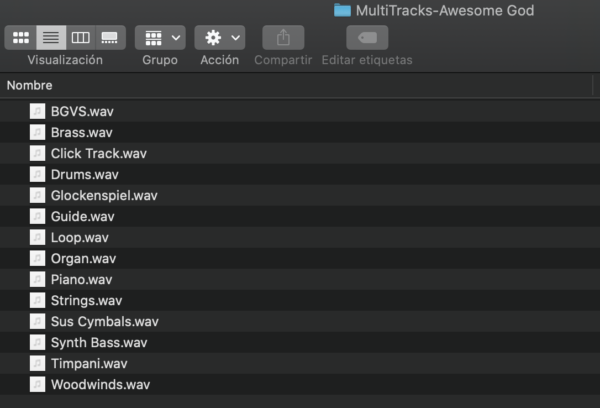The image size is (600, 408).
Task: Select the file name Loop.wav
Action: pos(80,238)
